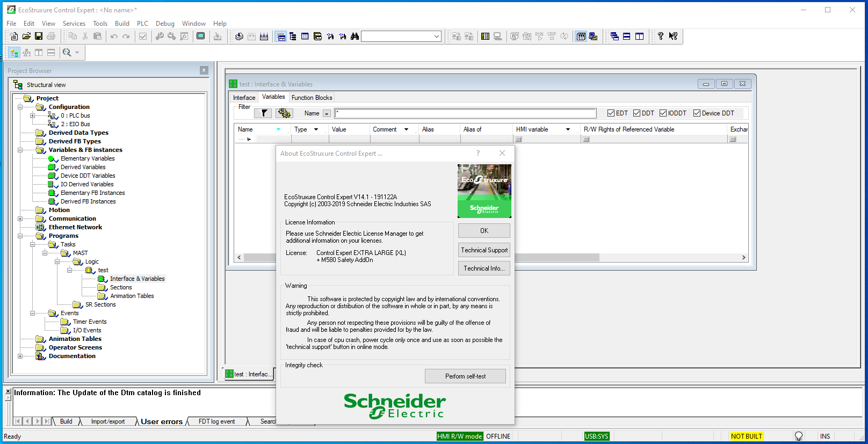Open the PLC menu
This screenshot has height=444, width=868.
(142, 23)
